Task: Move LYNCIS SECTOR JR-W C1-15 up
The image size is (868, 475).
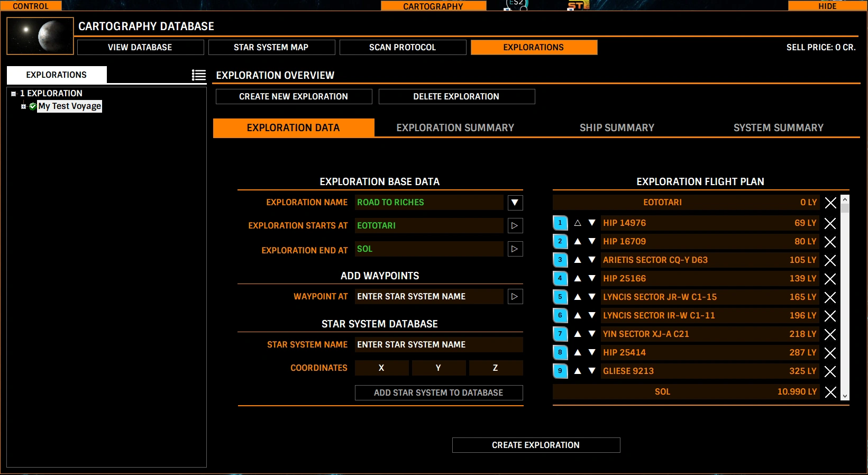Action: (578, 297)
